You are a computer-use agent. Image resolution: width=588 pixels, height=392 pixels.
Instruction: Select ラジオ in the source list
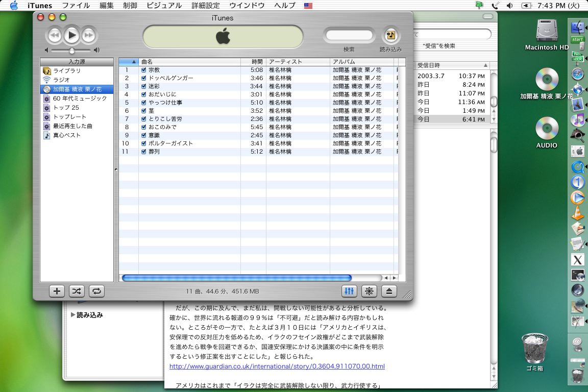pyautogui.click(x=77, y=80)
